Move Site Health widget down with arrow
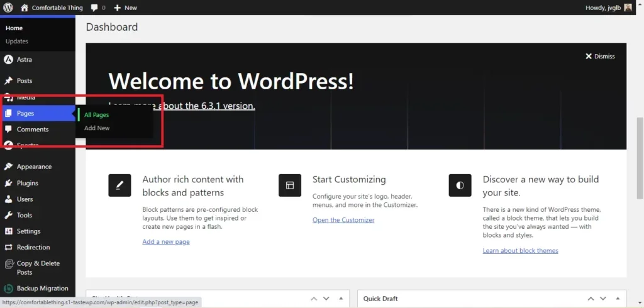Image resolution: width=644 pixels, height=308 pixels. click(326, 299)
